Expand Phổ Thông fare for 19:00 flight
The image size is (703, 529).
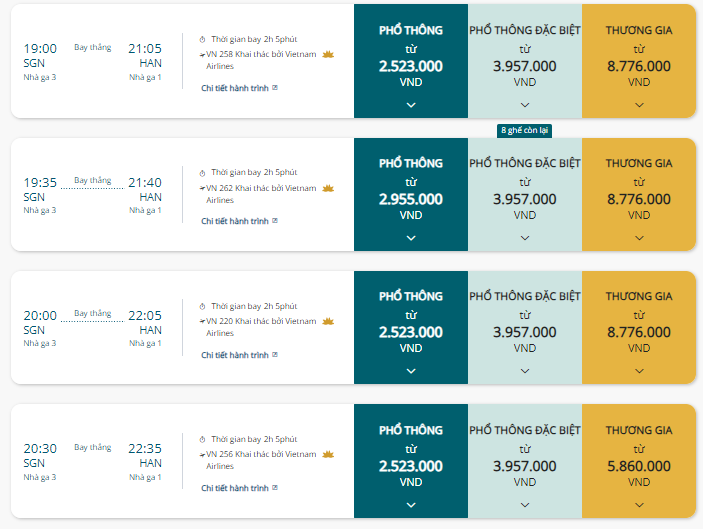coord(411,105)
